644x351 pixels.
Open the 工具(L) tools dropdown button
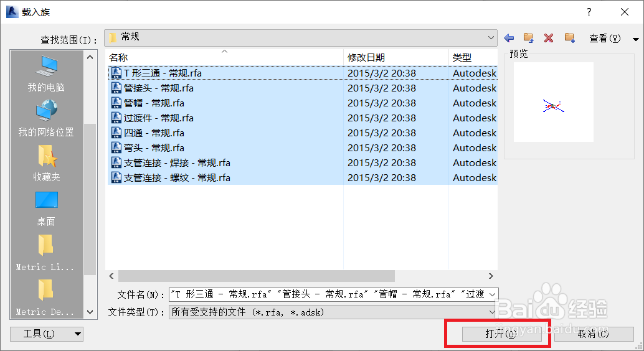pyautogui.click(x=47, y=334)
